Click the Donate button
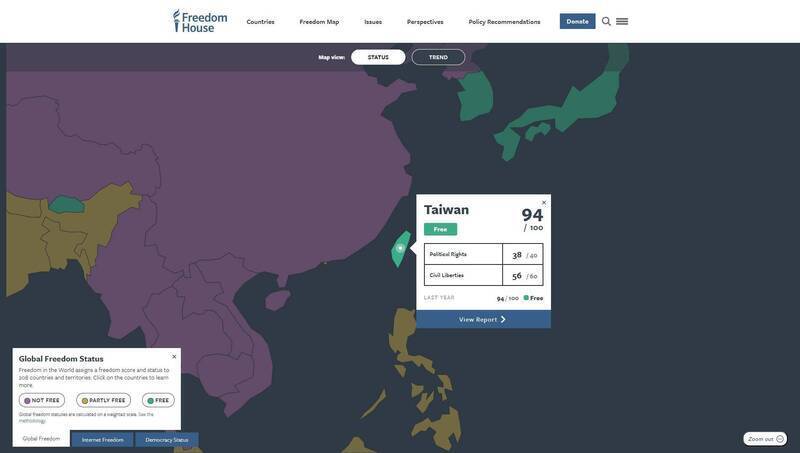 577,21
